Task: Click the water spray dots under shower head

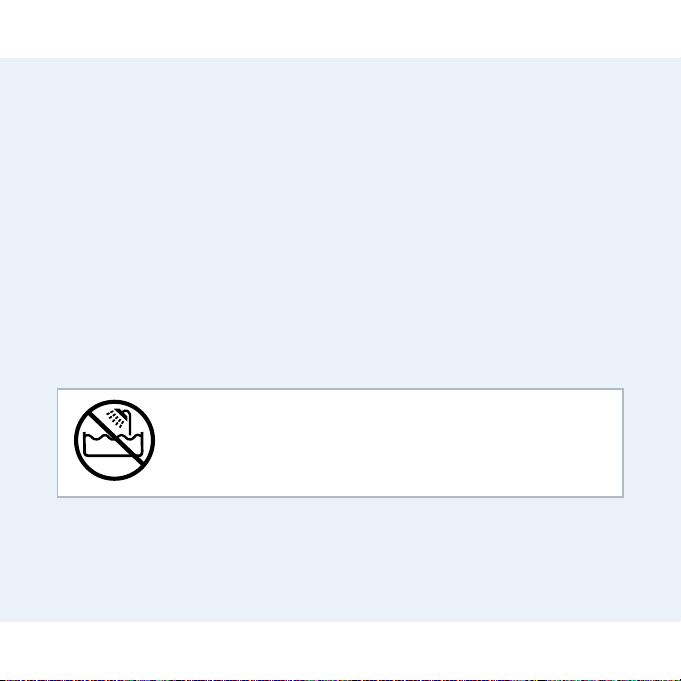Action: [115, 420]
